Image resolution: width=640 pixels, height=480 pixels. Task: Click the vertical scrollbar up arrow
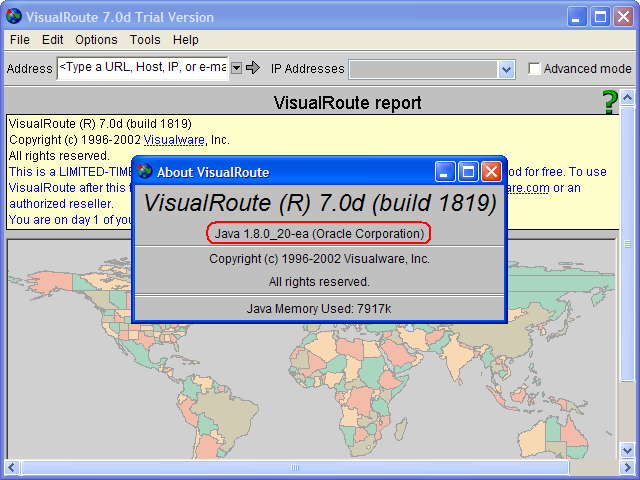pyautogui.click(x=627, y=97)
